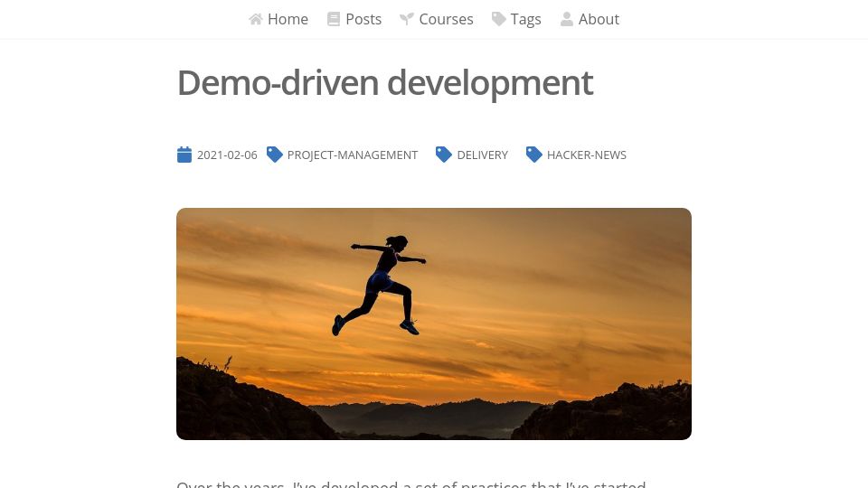Click the jumping runner sunset hero image

click(x=434, y=324)
